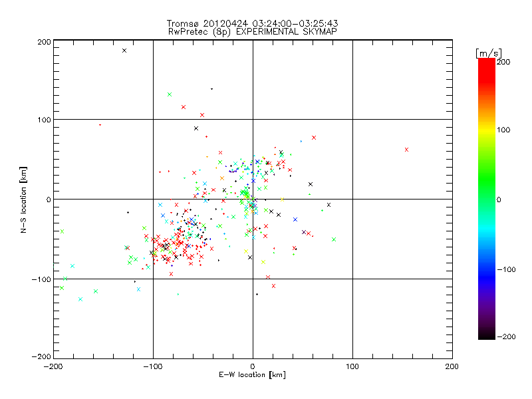Click colorbar tick label "200" at the top

pyautogui.click(x=503, y=62)
